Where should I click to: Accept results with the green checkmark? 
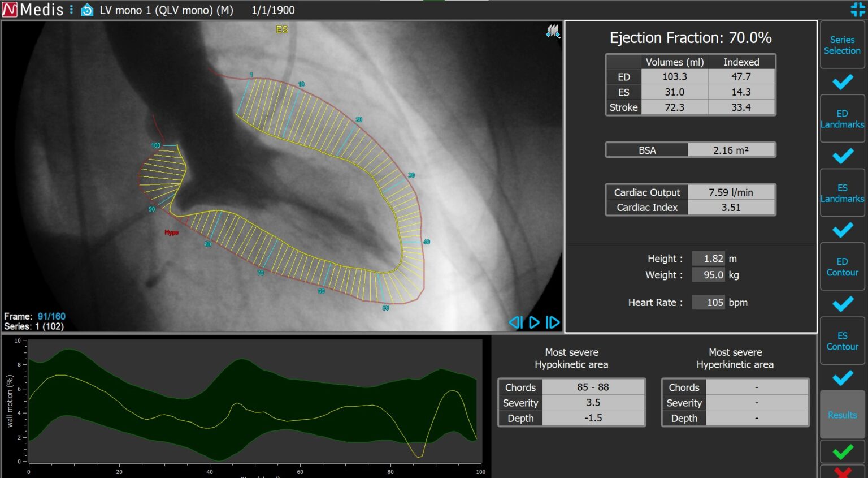coord(842,452)
